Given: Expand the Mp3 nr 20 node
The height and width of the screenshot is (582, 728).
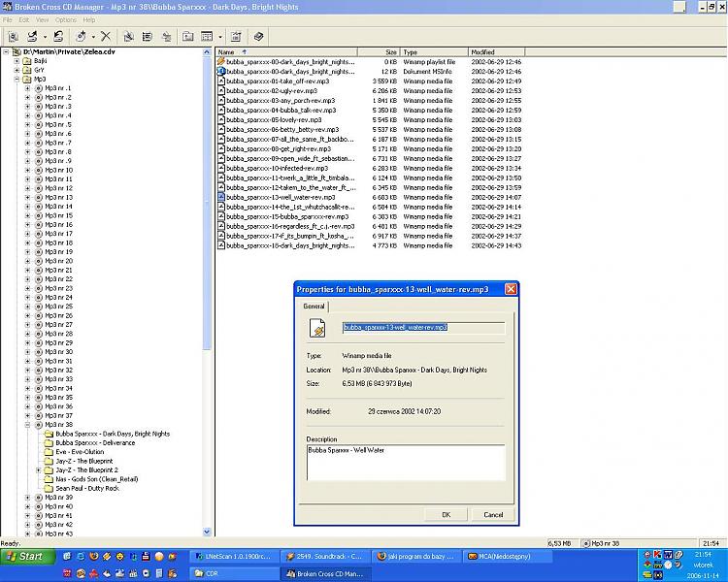Looking at the screenshot, I should [x=27, y=261].
